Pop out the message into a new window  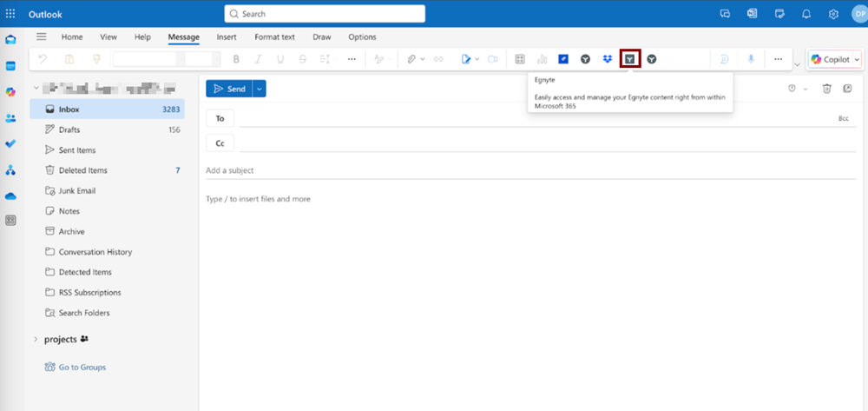tap(848, 89)
